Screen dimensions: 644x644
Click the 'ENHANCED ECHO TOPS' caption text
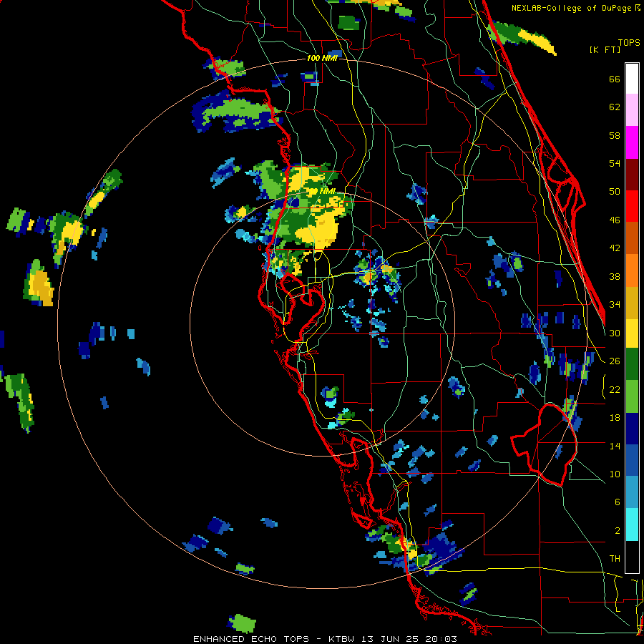coord(251,639)
